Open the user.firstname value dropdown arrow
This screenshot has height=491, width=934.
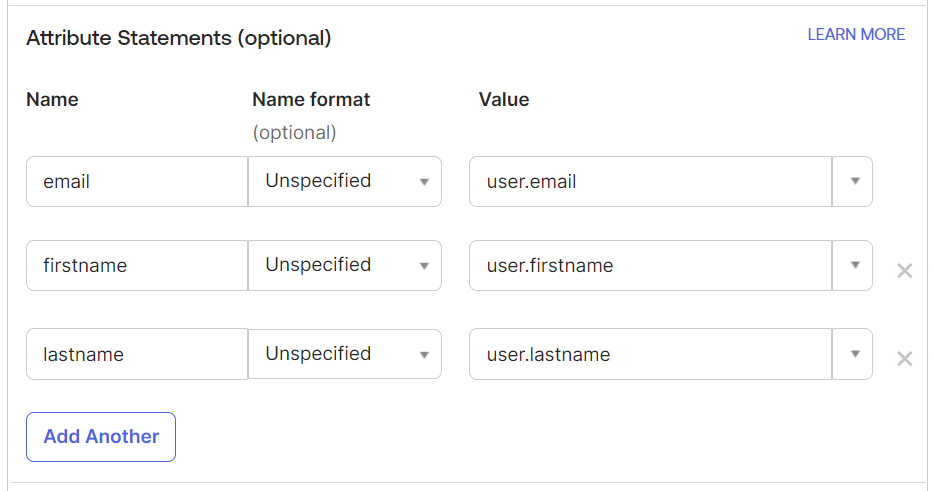coord(854,265)
